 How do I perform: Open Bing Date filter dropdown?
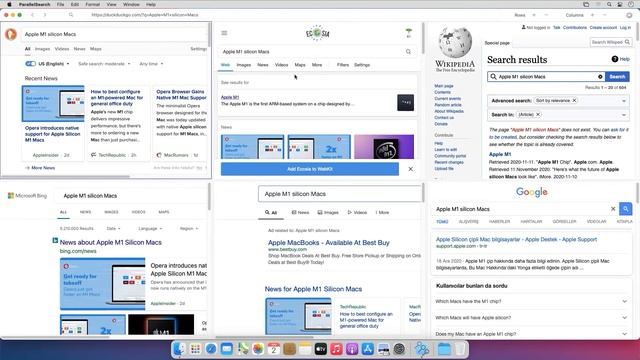tap(113, 229)
